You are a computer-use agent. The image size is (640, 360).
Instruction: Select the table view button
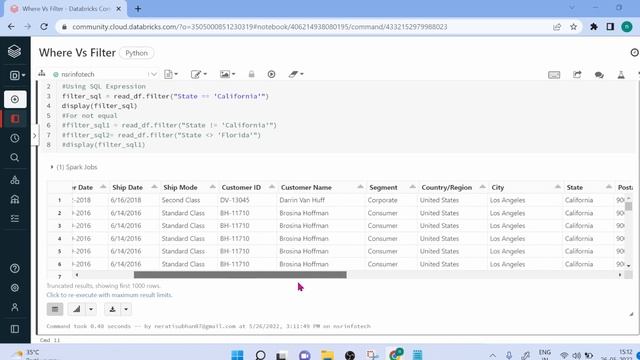click(x=55, y=309)
